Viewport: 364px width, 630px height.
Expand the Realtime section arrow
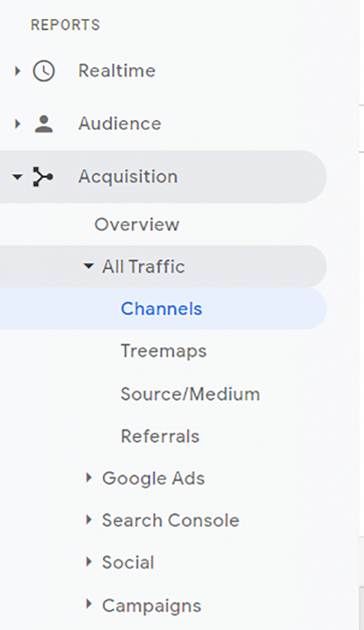pyautogui.click(x=17, y=71)
